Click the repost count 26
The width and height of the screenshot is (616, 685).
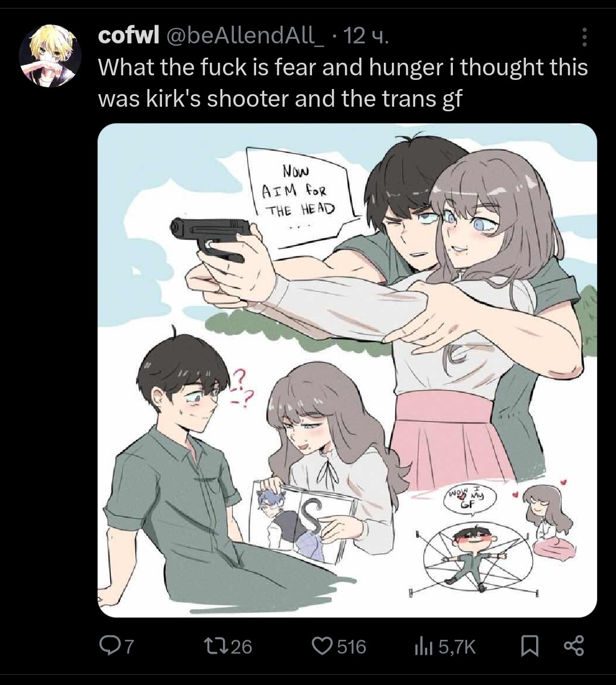coord(242,646)
